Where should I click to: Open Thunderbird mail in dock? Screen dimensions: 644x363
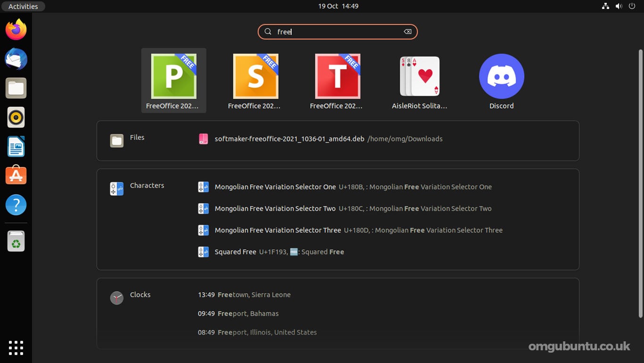pos(16,59)
